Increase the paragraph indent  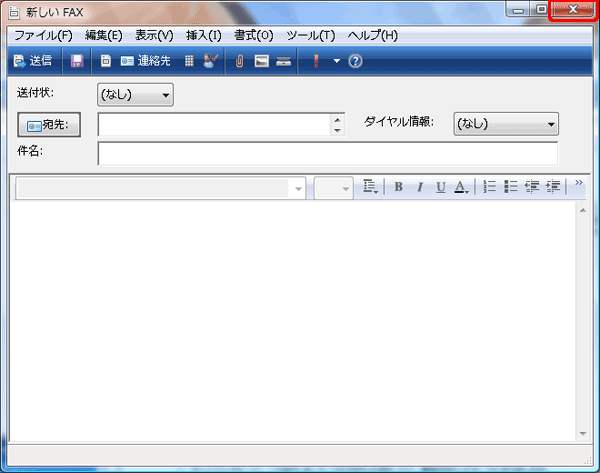(553, 186)
